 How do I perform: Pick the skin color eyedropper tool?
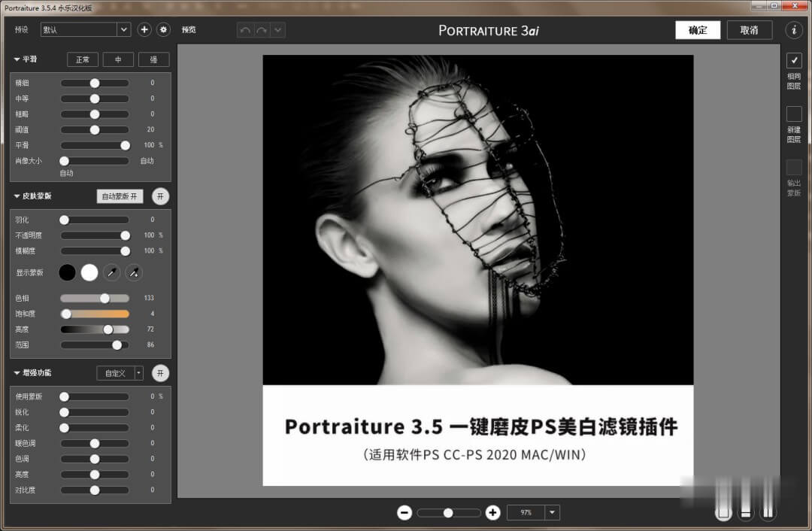click(111, 272)
